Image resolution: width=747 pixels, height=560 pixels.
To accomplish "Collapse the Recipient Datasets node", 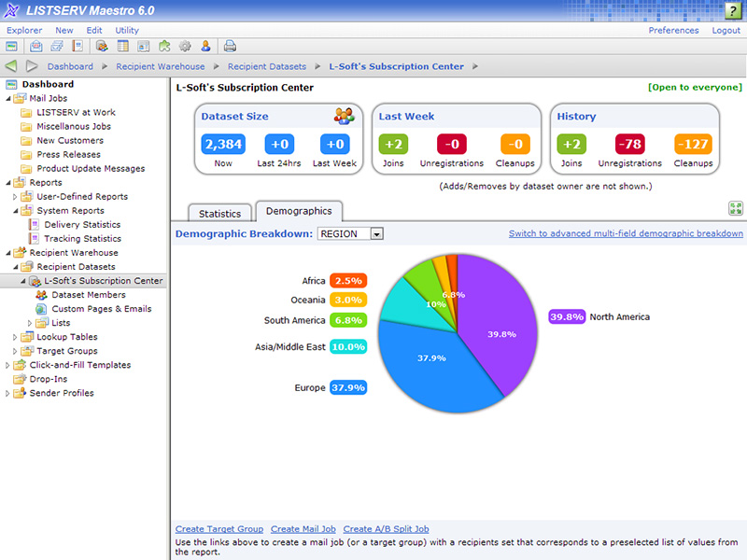I will (x=16, y=267).
